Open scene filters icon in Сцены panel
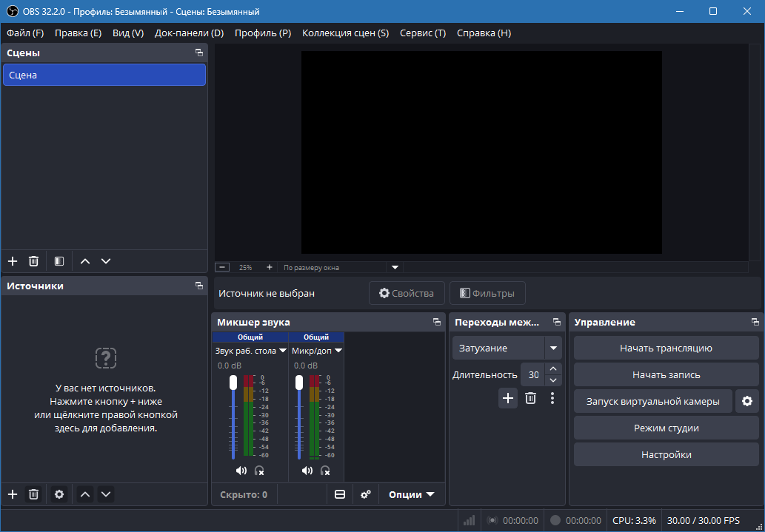 click(59, 261)
